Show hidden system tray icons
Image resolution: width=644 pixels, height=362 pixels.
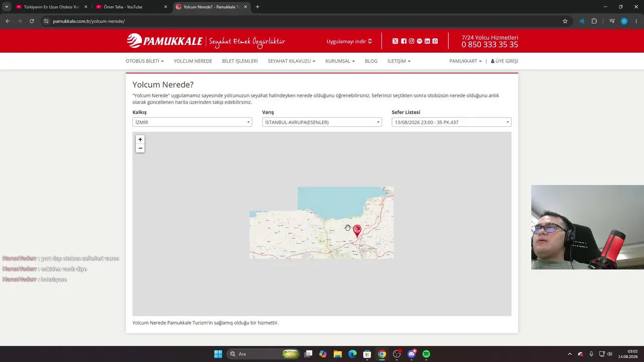click(570, 354)
